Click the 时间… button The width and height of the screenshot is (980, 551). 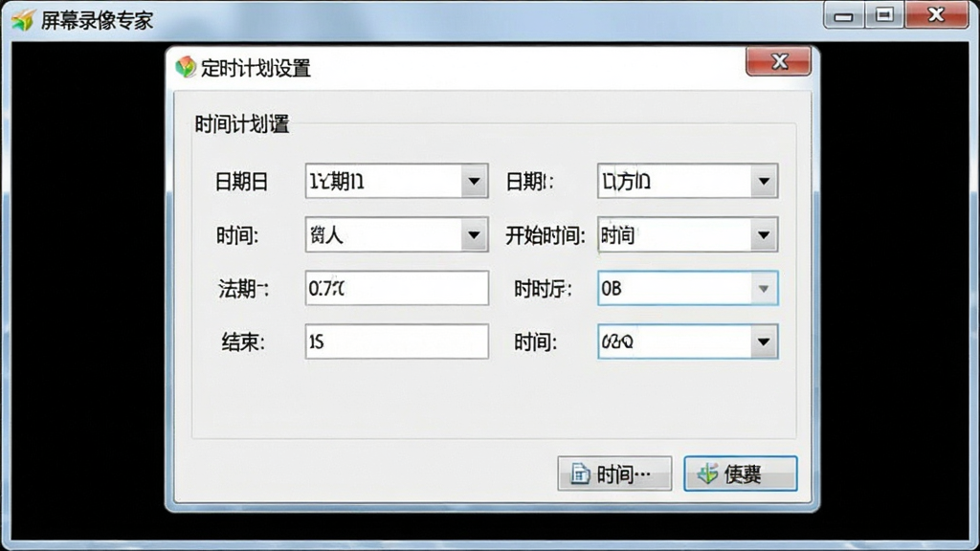coord(614,474)
